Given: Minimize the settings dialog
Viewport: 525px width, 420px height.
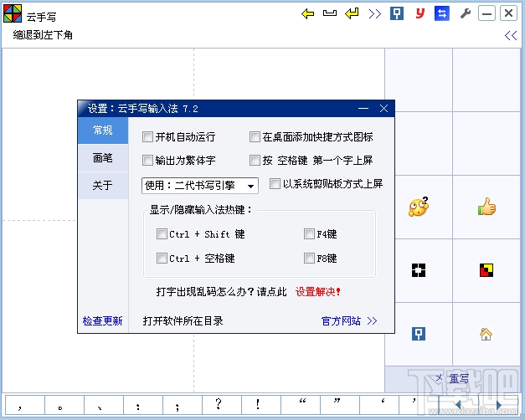Looking at the screenshot, I should point(363,109).
